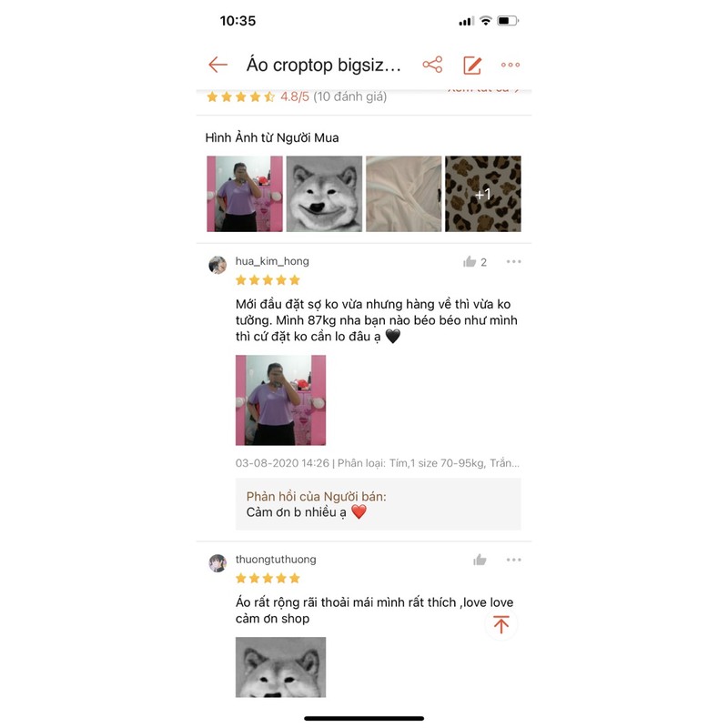728x728 pixels.
Task: Open the purple shirt buyer photo thumbnail
Action: (x=245, y=194)
